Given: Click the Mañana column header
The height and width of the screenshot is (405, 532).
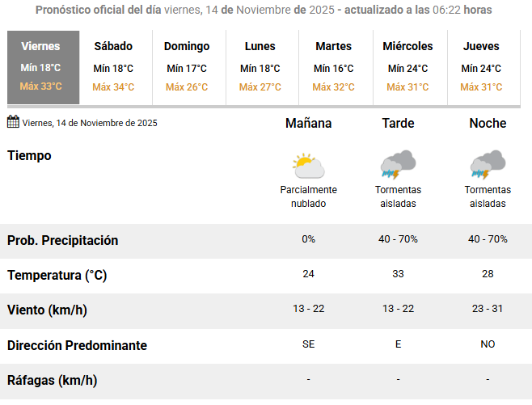Looking at the screenshot, I should click(308, 124).
